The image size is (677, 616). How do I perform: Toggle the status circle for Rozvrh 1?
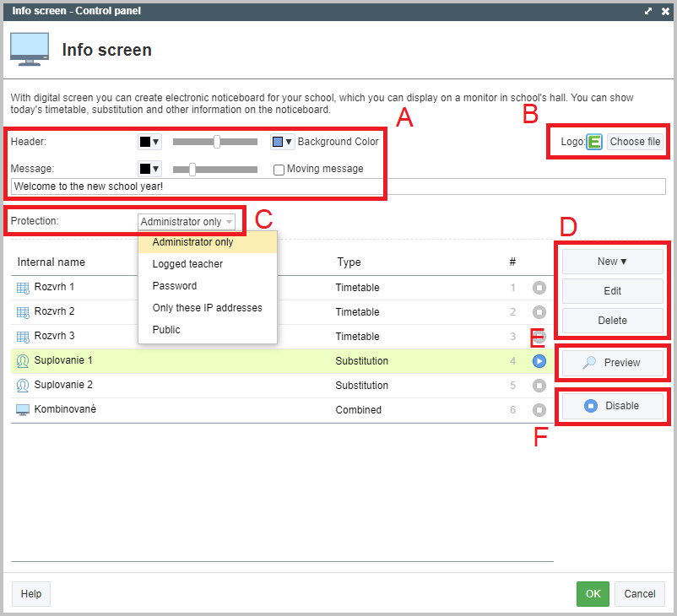539,288
